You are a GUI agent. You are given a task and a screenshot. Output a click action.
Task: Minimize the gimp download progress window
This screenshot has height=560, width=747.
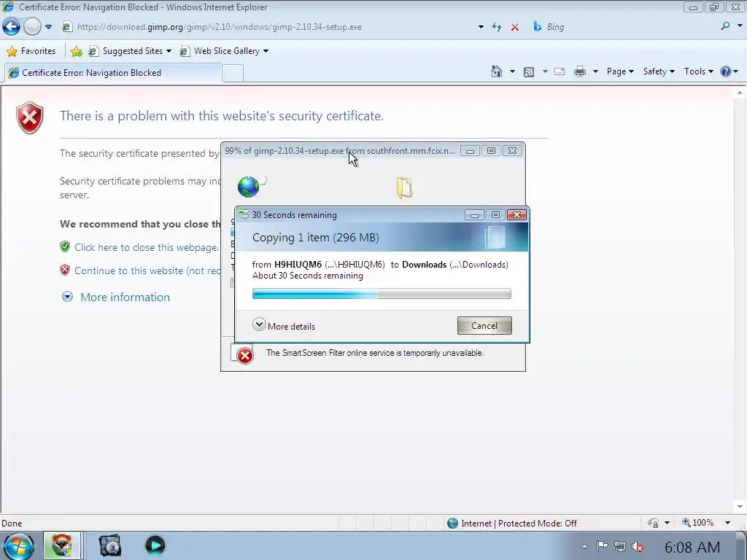pyautogui.click(x=470, y=151)
